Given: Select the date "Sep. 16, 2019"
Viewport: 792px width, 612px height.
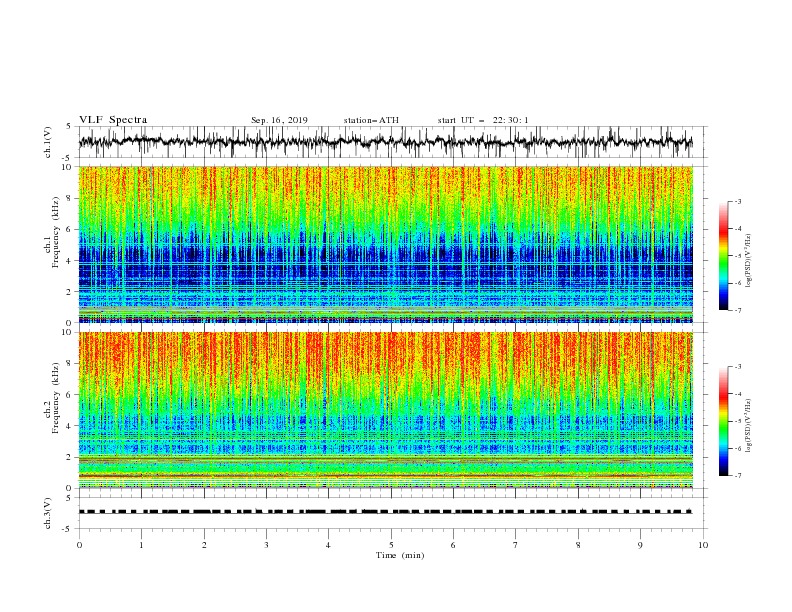Looking at the screenshot, I should (x=279, y=120).
